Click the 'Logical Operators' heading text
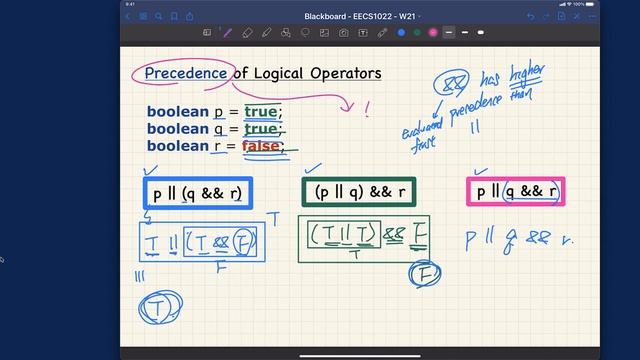The width and height of the screenshot is (640, 360). (x=318, y=73)
